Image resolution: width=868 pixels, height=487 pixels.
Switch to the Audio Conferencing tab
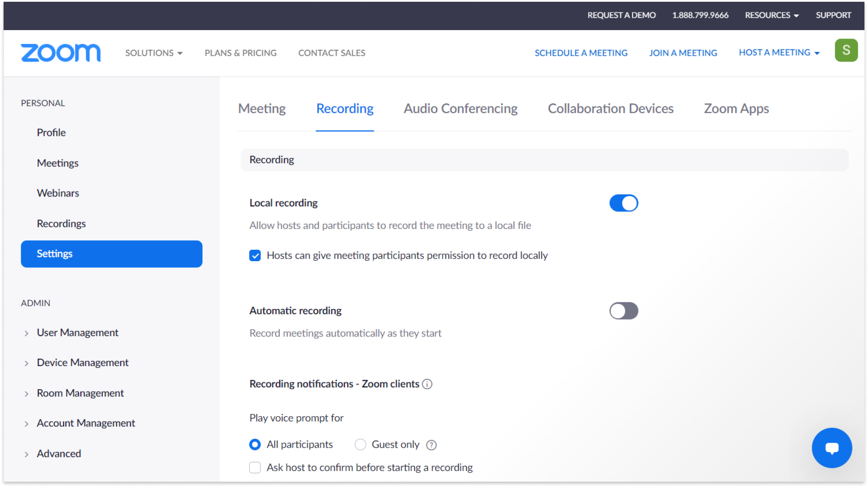(460, 108)
